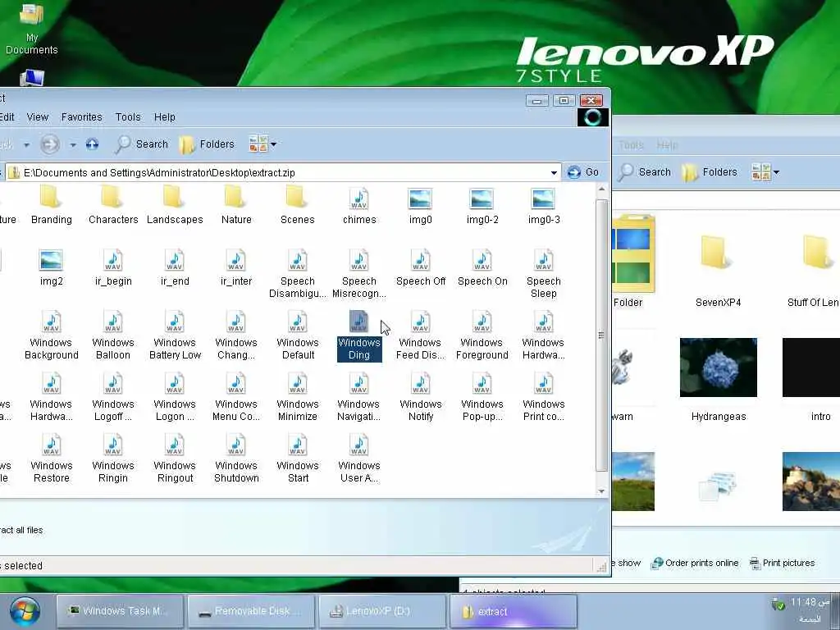This screenshot has height=630, width=840.
Task: Click Order prints online link
Action: click(694, 563)
